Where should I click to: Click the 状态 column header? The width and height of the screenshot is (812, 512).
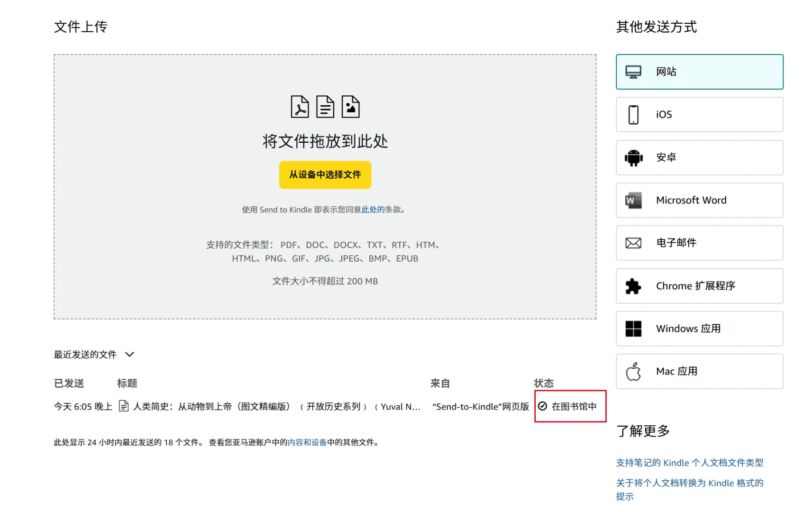pyautogui.click(x=544, y=383)
